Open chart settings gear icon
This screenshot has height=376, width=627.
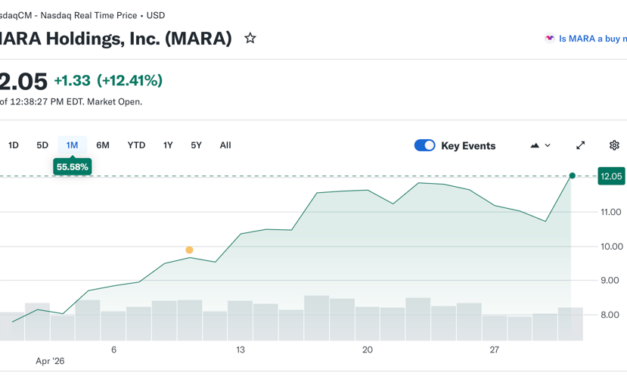[614, 145]
